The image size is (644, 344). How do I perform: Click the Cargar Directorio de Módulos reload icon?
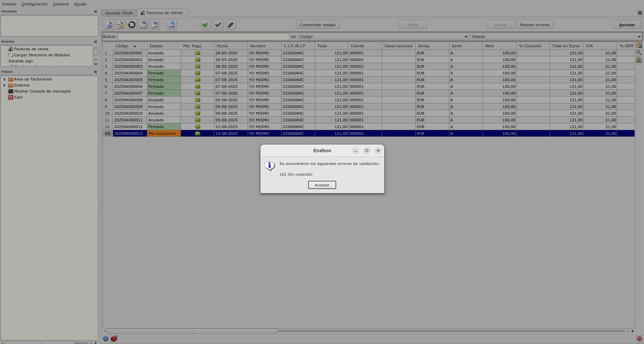tap(11, 55)
